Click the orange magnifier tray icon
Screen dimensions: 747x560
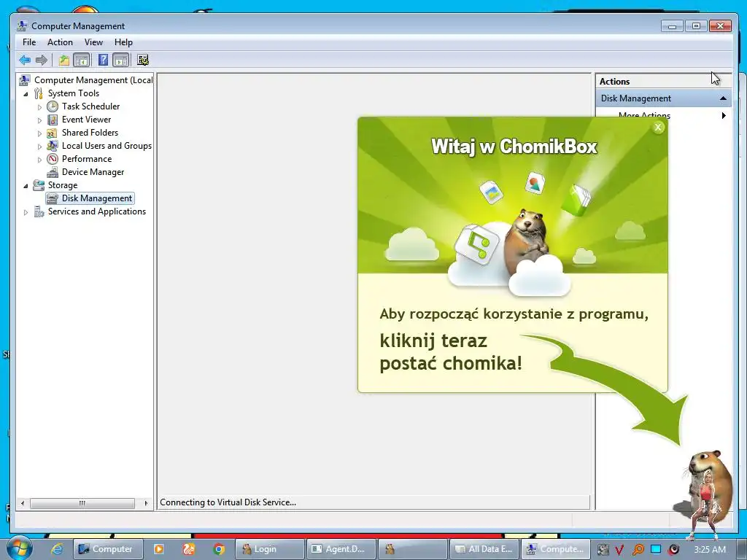(638, 550)
